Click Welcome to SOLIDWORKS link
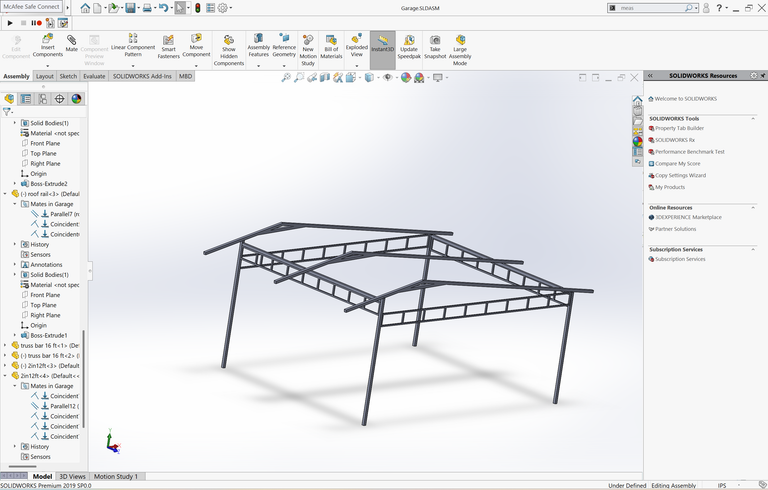This screenshot has width=768, height=490. (x=685, y=99)
